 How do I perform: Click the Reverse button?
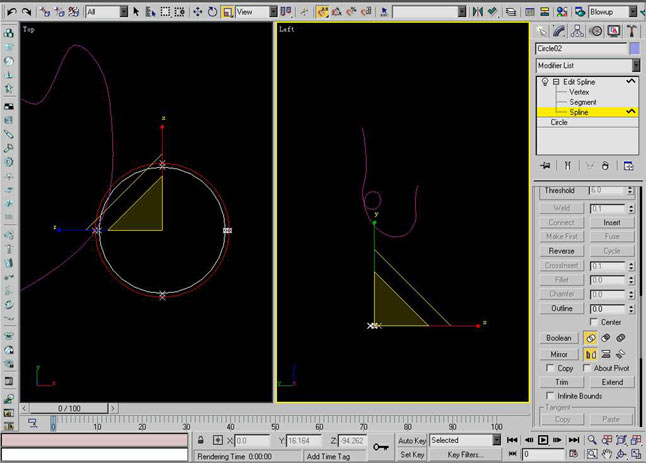click(561, 251)
